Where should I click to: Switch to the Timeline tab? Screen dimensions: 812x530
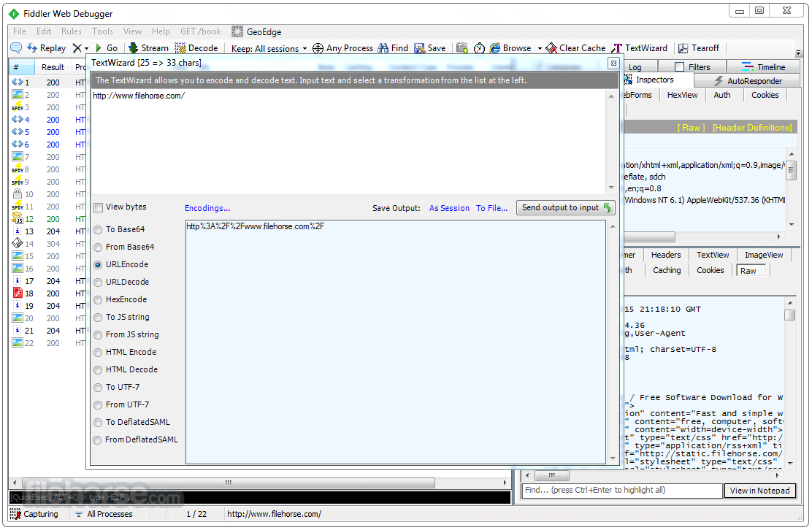tap(765, 66)
